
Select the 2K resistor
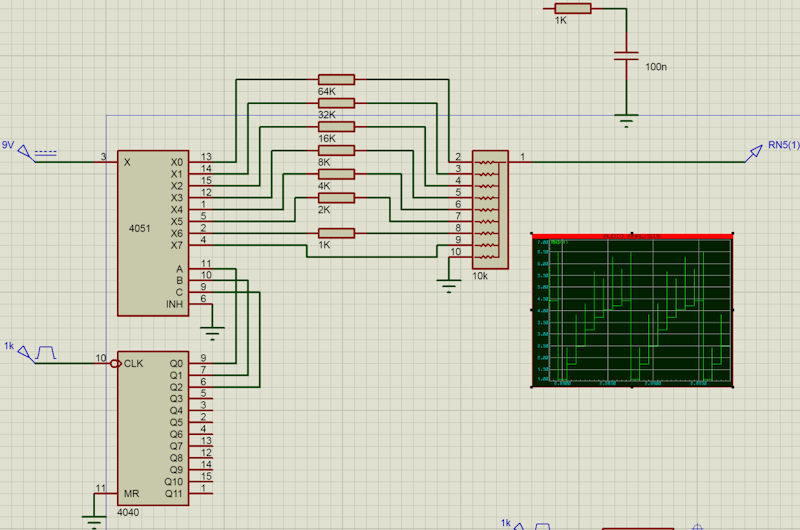[x=336, y=198]
